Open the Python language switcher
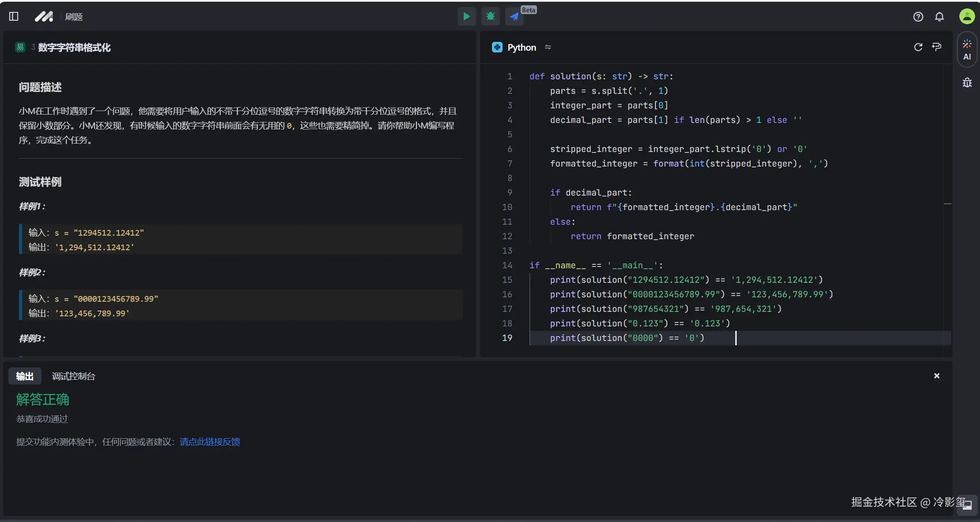The height and width of the screenshot is (522, 980). click(x=522, y=47)
